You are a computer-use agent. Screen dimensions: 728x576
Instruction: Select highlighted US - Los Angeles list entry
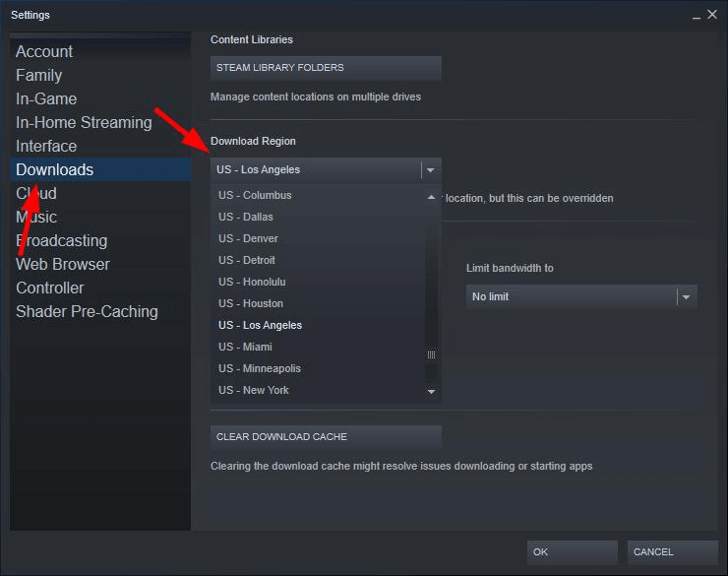(x=318, y=325)
